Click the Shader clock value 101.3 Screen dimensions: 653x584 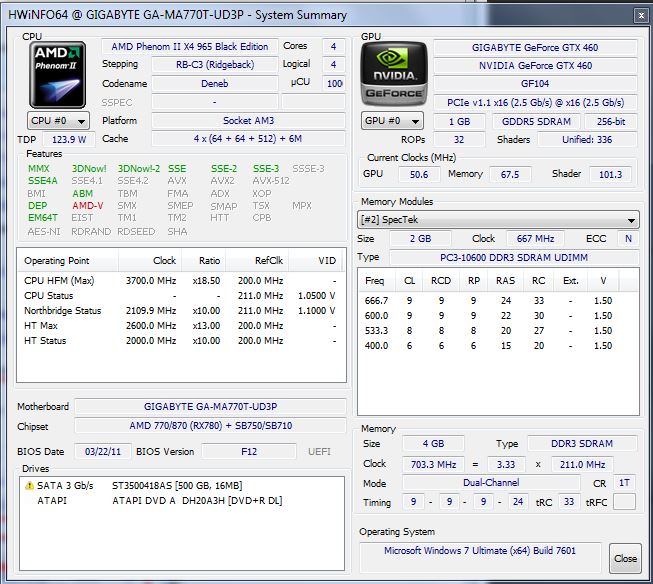click(611, 175)
